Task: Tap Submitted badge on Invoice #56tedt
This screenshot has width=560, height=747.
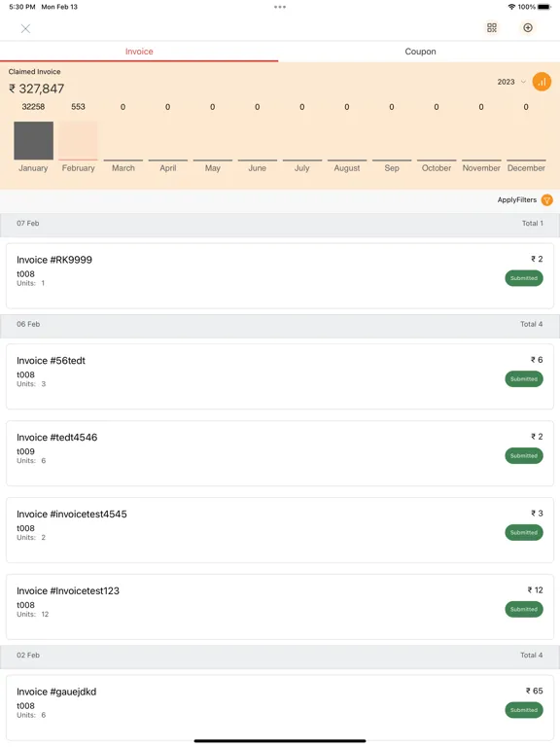Action: [x=524, y=379]
